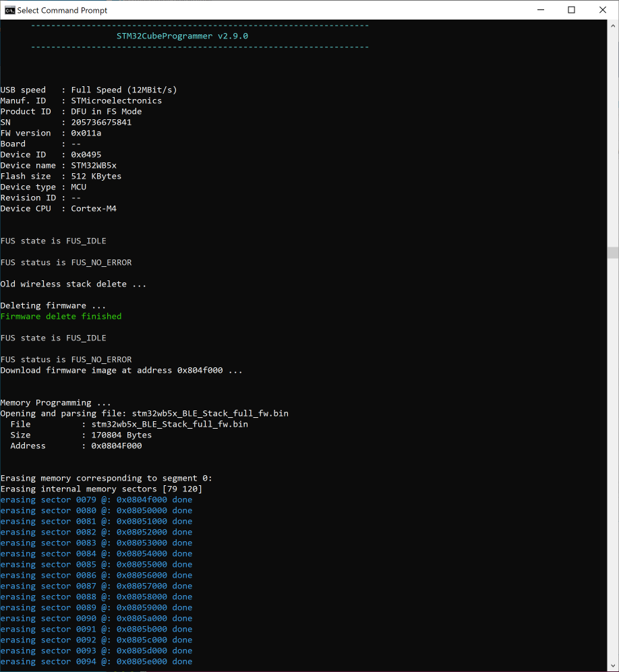Click 'Erasing internal memory sectors [79 120]' line
The width and height of the screenshot is (619, 672).
(x=101, y=489)
